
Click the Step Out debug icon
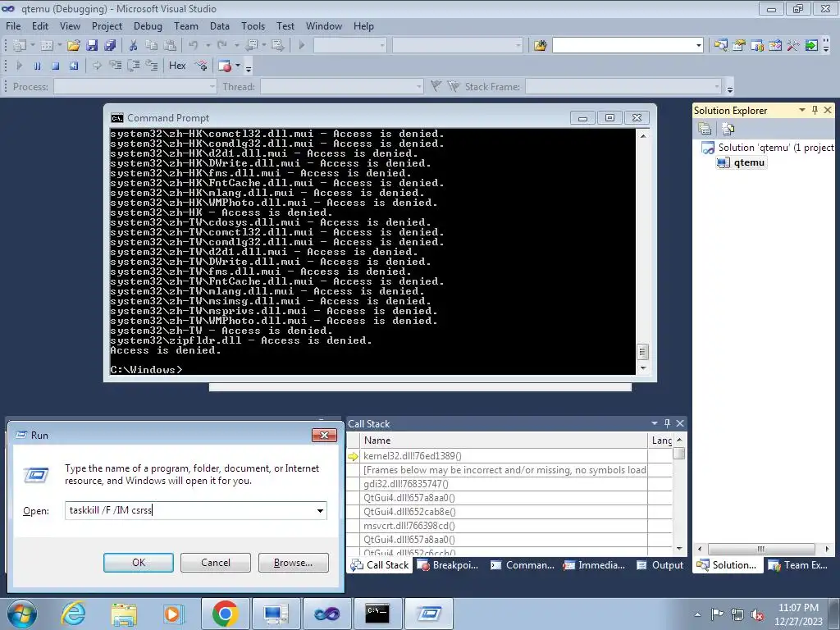click(x=152, y=66)
